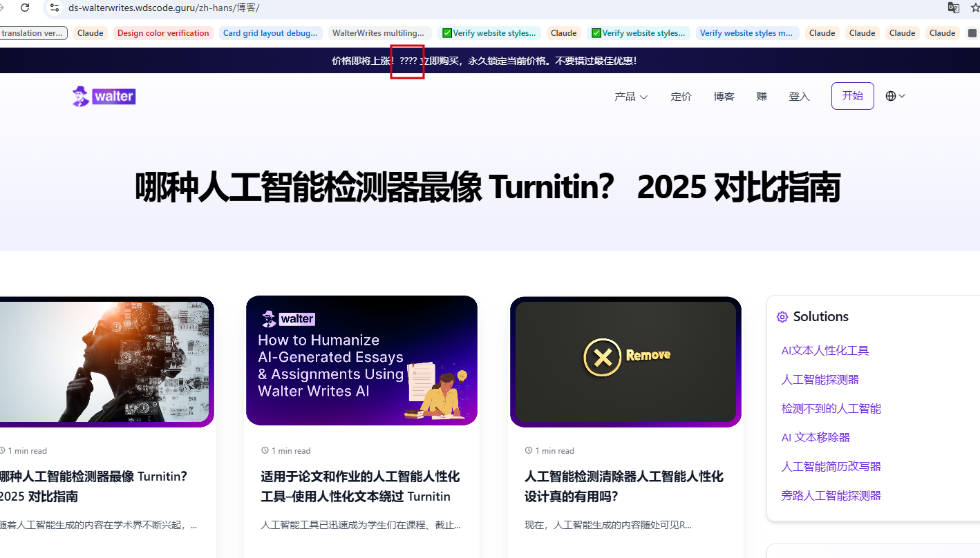
Task: Click the excerpt starting '现在，人工智能生成的内容随处可见'
Action: (608, 525)
